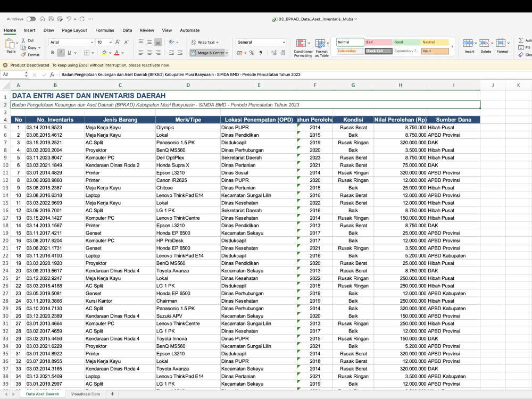The height and width of the screenshot is (399, 532).
Task: Click the Center alignment icon
Action: coord(149,53)
